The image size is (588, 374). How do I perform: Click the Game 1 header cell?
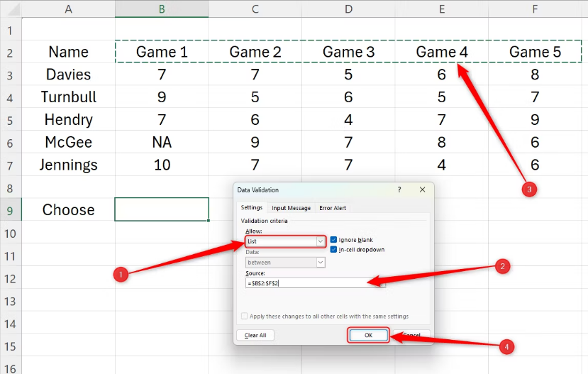pos(162,52)
